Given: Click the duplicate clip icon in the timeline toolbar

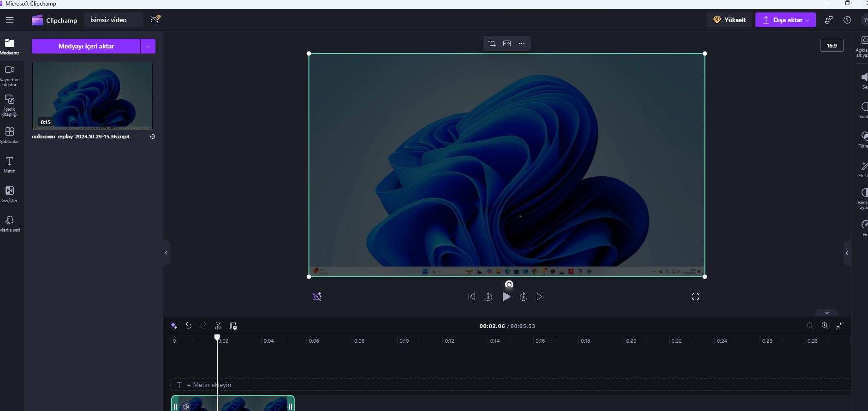Looking at the screenshot, I should (233, 326).
